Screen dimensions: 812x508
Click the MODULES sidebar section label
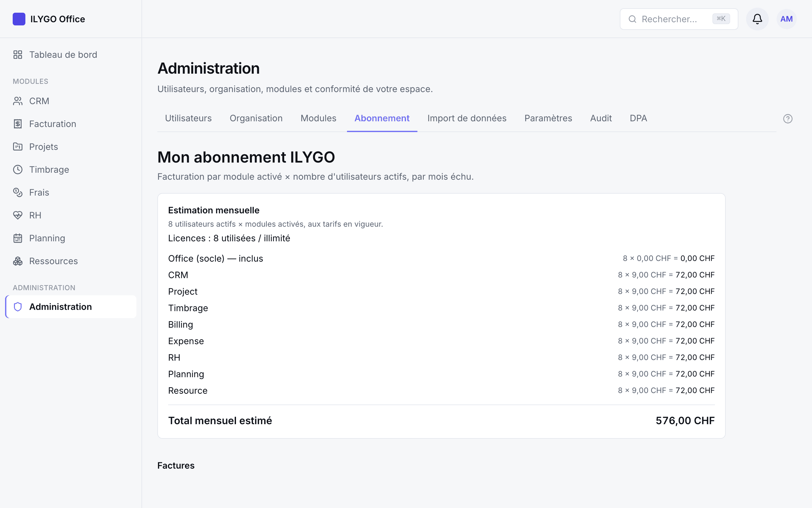click(x=30, y=81)
